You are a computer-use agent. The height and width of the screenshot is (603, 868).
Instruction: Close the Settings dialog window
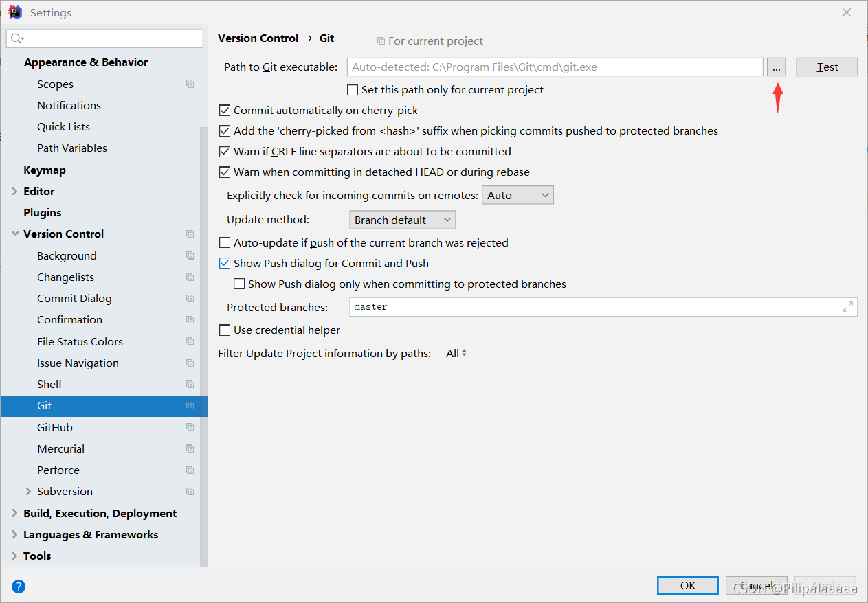coord(847,12)
